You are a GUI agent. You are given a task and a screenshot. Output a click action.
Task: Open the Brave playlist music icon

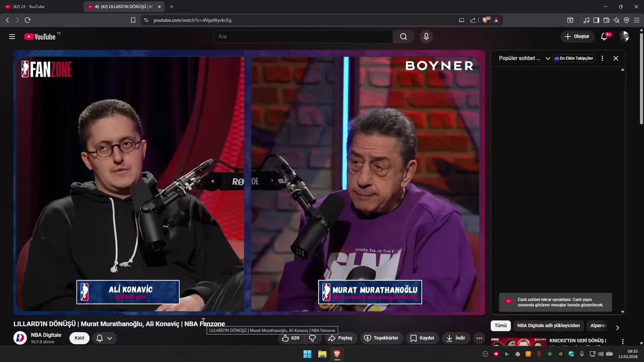point(586,20)
